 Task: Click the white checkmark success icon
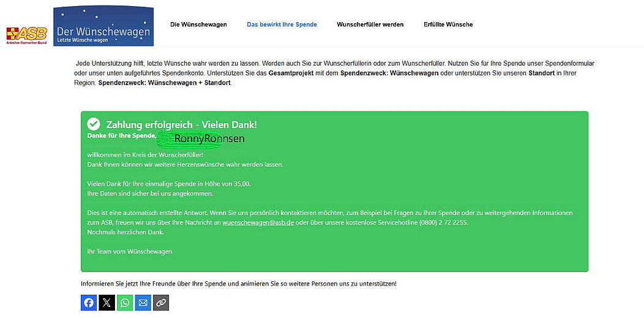(94, 124)
